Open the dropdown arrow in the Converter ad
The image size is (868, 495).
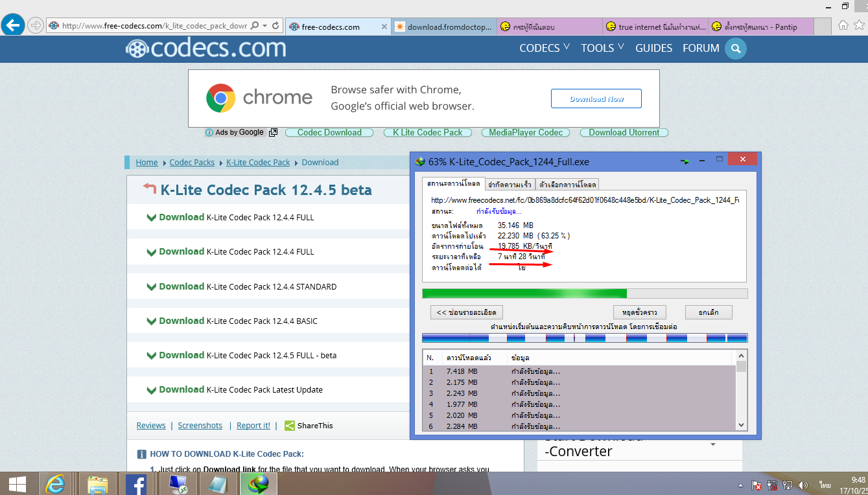click(713, 444)
